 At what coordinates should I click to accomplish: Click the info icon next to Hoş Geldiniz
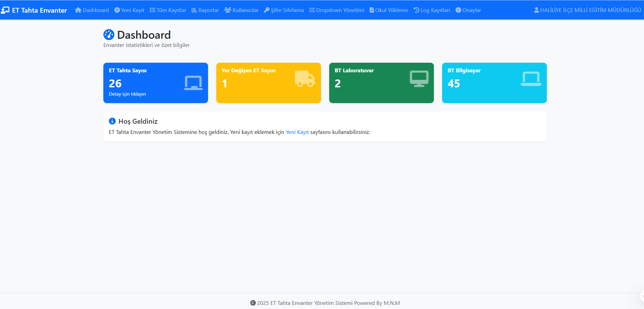(112, 121)
